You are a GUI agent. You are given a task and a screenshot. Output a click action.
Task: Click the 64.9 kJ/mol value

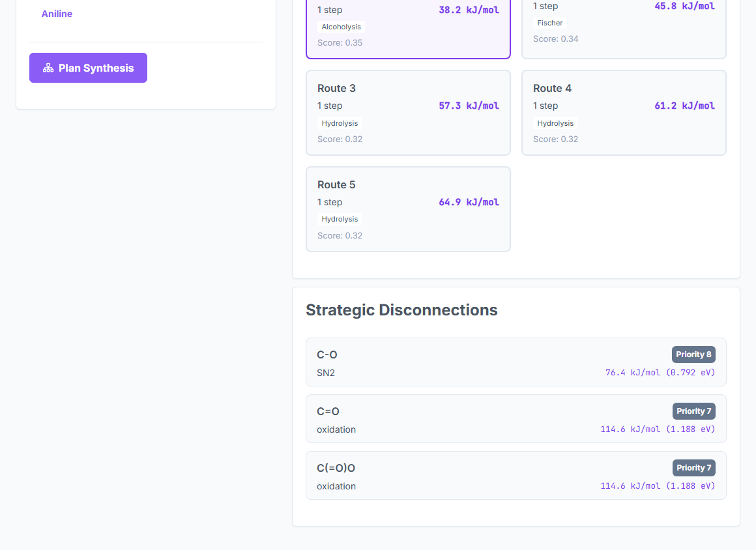(x=469, y=202)
